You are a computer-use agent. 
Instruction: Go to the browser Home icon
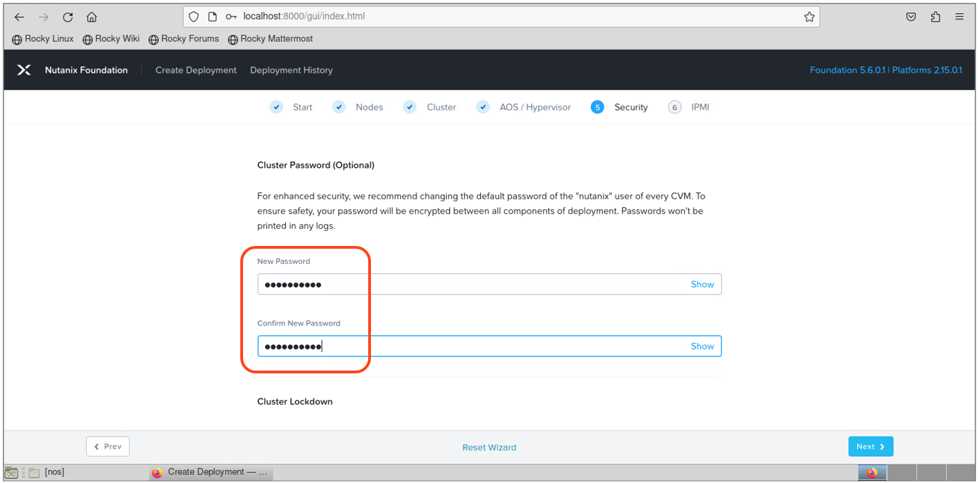coord(92,17)
